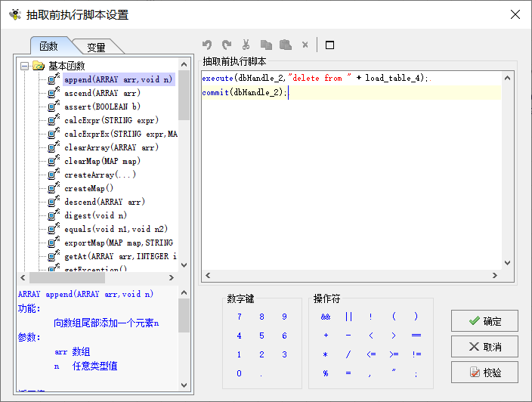Select equals(void n1,void n2) function
Image resolution: width=532 pixels, height=402 pixels.
pyautogui.click(x=116, y=229)
